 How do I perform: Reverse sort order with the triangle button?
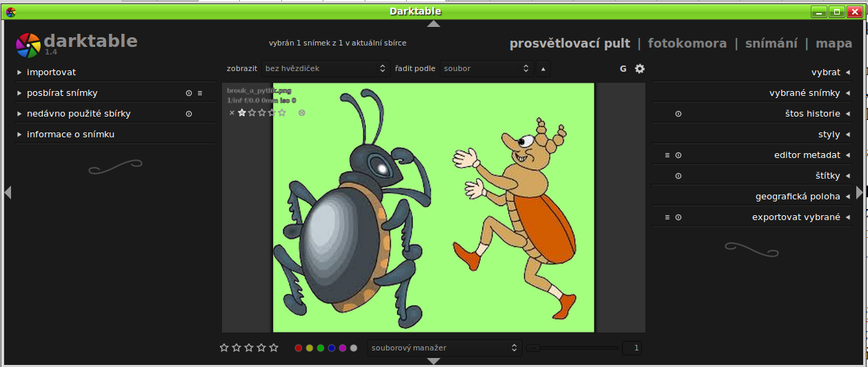[543, 68]
